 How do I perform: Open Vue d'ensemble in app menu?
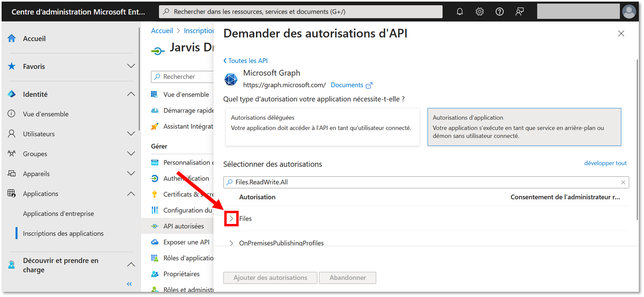pyautogui.click(x=186, y=95)
